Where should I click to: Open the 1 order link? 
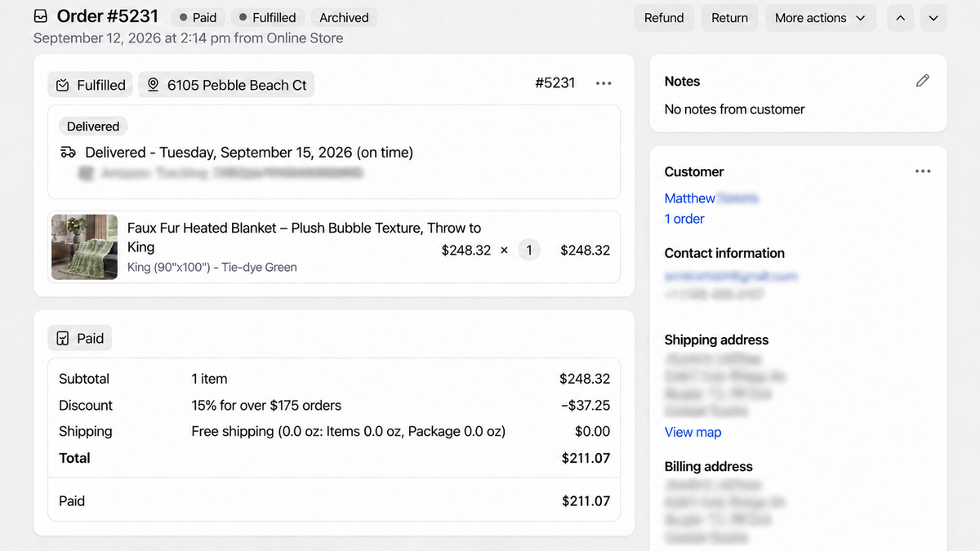pyautogui.click(x=684, y=219)
